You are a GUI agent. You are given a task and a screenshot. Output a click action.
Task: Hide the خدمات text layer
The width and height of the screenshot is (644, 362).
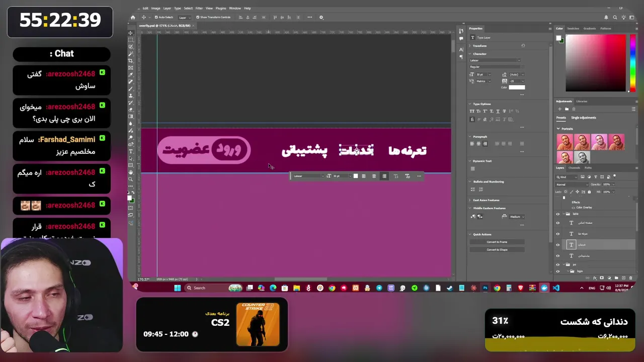pyautogui.click(x=557, y=245)
